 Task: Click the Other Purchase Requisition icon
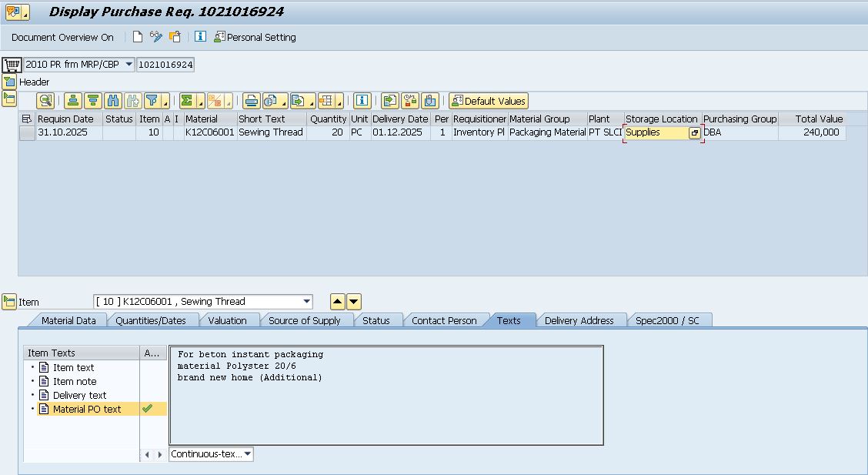point(175,37)
